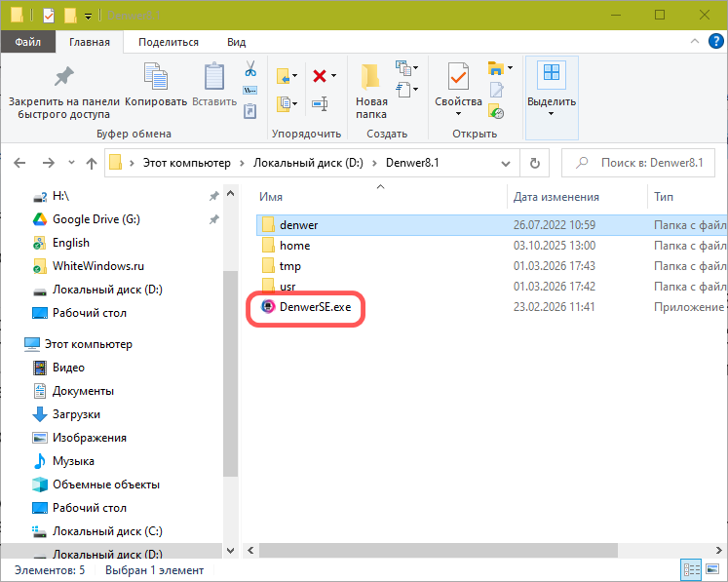Expand the Этот компьютер tree node
728x582 pixels.
coord(13,344)
